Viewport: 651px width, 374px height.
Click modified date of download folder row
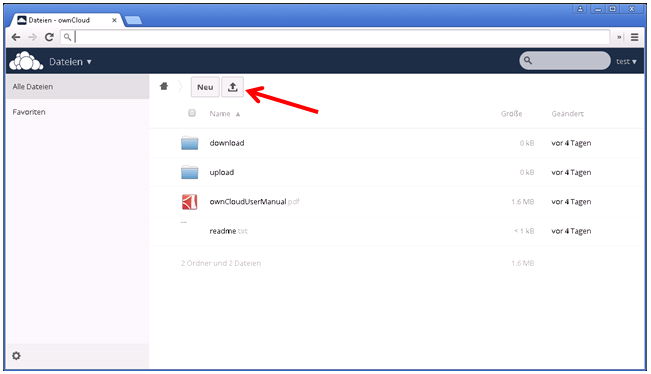[571, 143]
